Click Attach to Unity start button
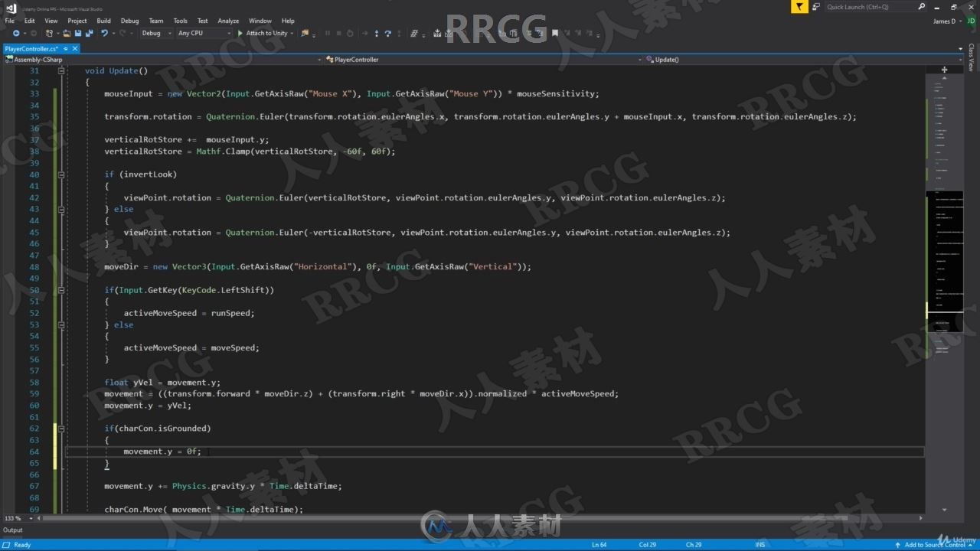 (263, 33)
